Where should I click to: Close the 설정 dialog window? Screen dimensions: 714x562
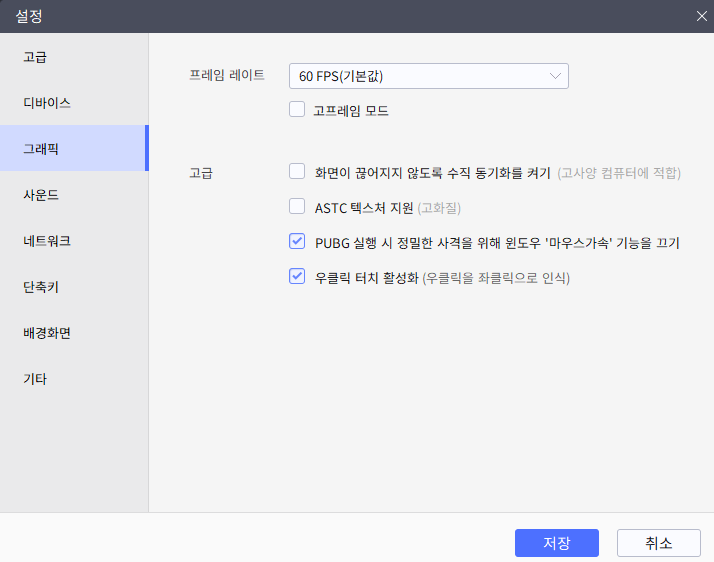(x=701, y=16)
